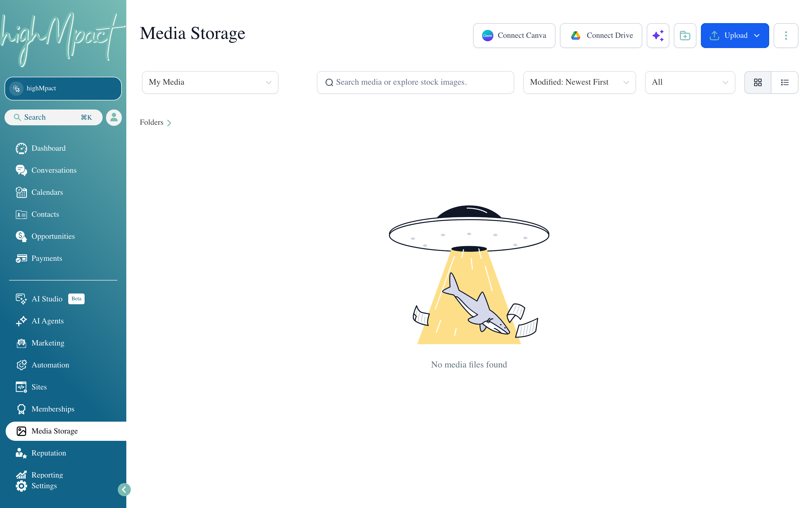Switch to list view
Viewport: 812px width, 508px height.
[x=784, y=82]
